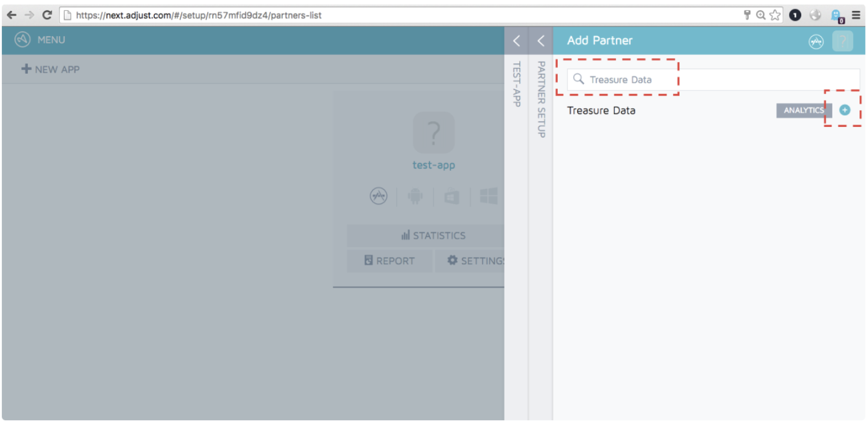Click the plus icon to add Treasure Data

[844, 110]
